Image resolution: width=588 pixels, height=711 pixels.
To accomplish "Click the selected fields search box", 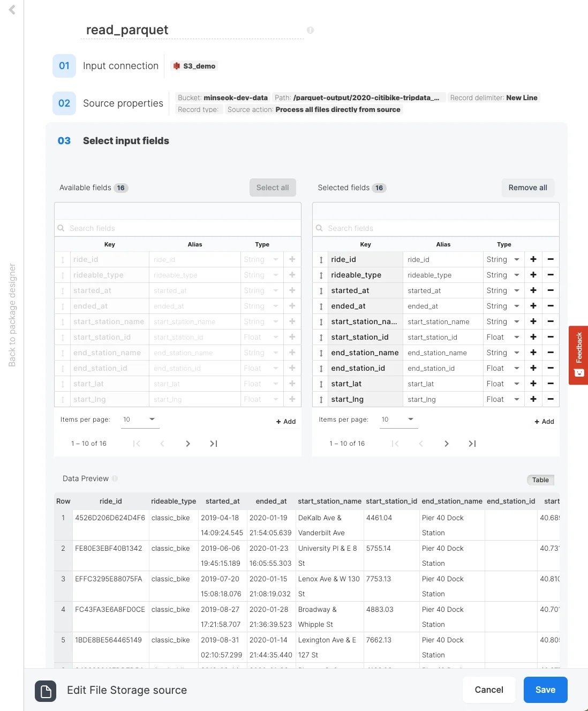I will click(436, 228).
